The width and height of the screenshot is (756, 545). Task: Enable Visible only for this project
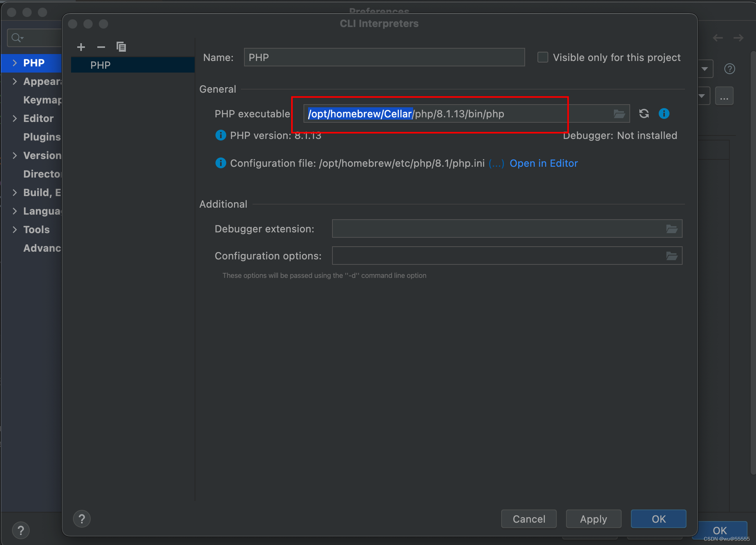pyautogui.click(x=543, y=58)
